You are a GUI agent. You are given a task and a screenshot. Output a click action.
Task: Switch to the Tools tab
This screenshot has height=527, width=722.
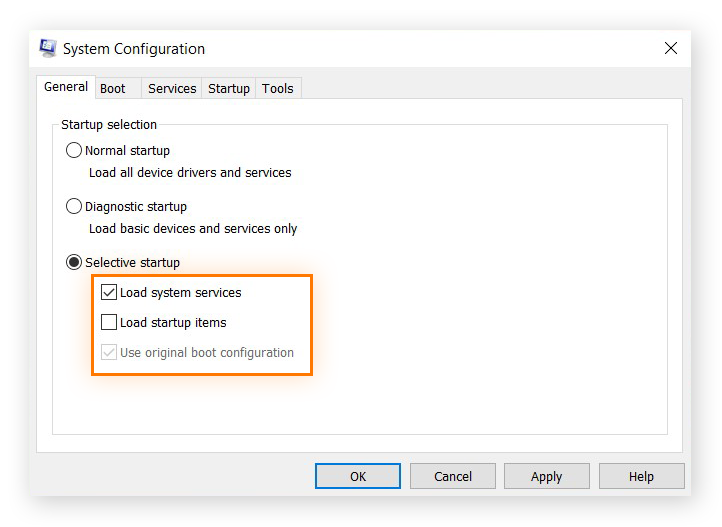[x=278, y=88]
